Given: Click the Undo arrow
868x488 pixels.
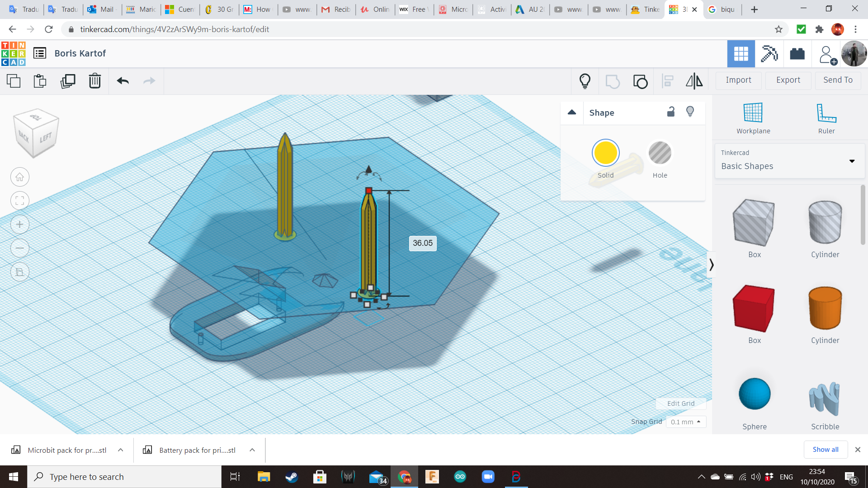Looking at the screenshot, I should tap(123, 81).
